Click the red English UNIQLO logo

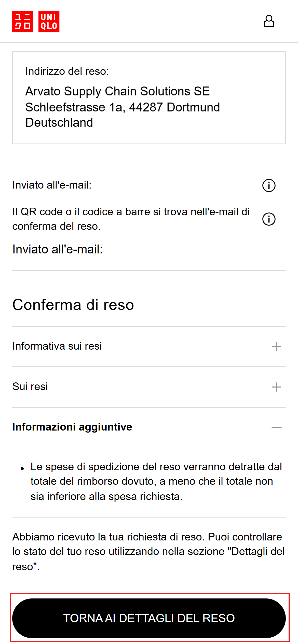click(x=49, y=21)
